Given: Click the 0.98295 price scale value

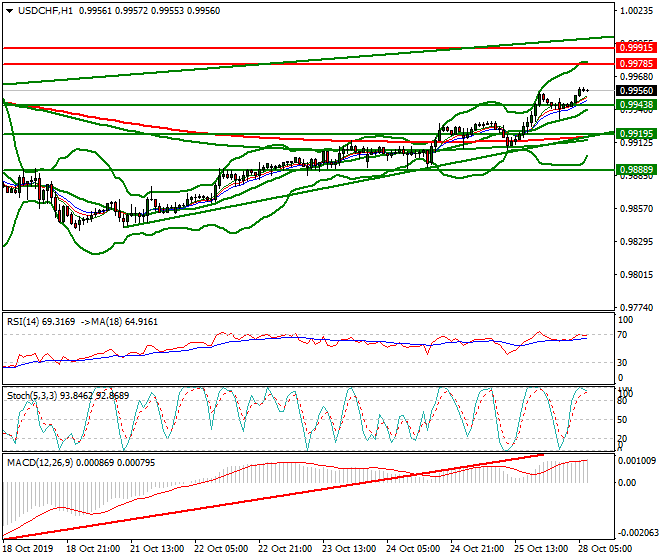Looking at the screenshot, I should tap(636, 242).
